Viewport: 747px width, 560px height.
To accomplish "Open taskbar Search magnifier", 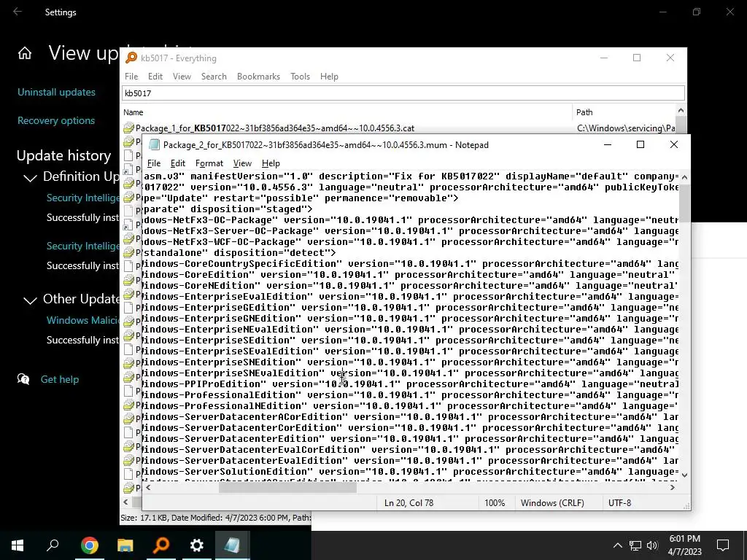I will point(53,545).
